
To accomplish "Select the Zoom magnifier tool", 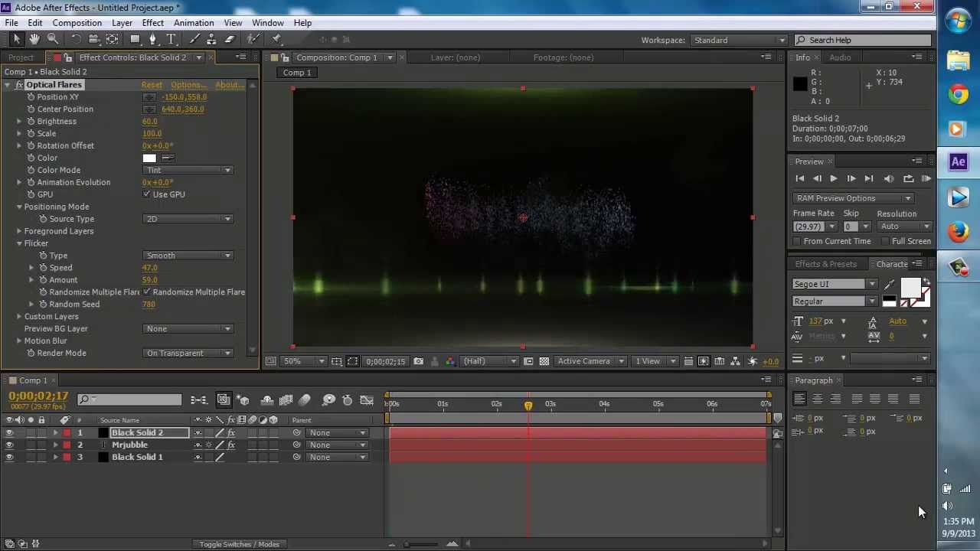I will pyautogui.click(x=53, y=39).
